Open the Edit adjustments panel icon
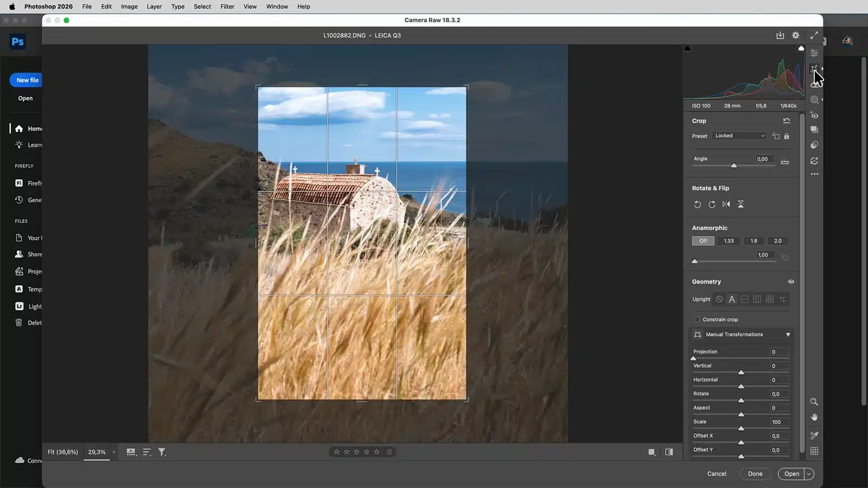This screenshot has height=488, width=868. 814,53
